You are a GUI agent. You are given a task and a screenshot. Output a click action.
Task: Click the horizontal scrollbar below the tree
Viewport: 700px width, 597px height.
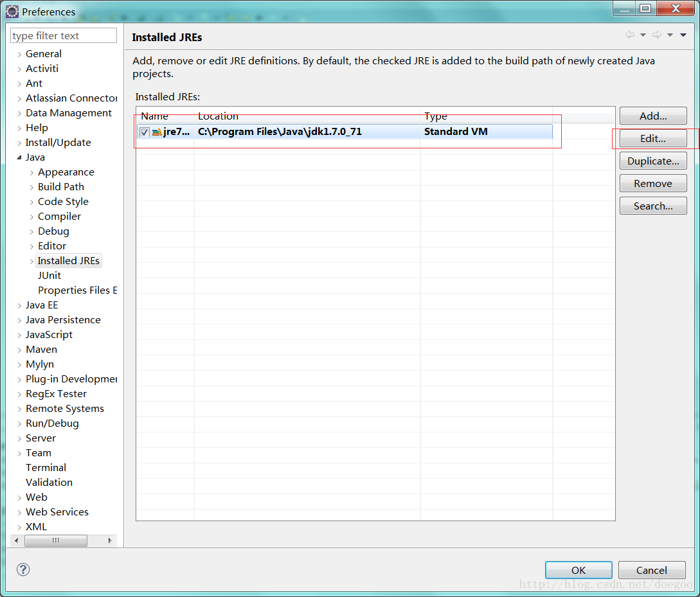tap(56, 540)
